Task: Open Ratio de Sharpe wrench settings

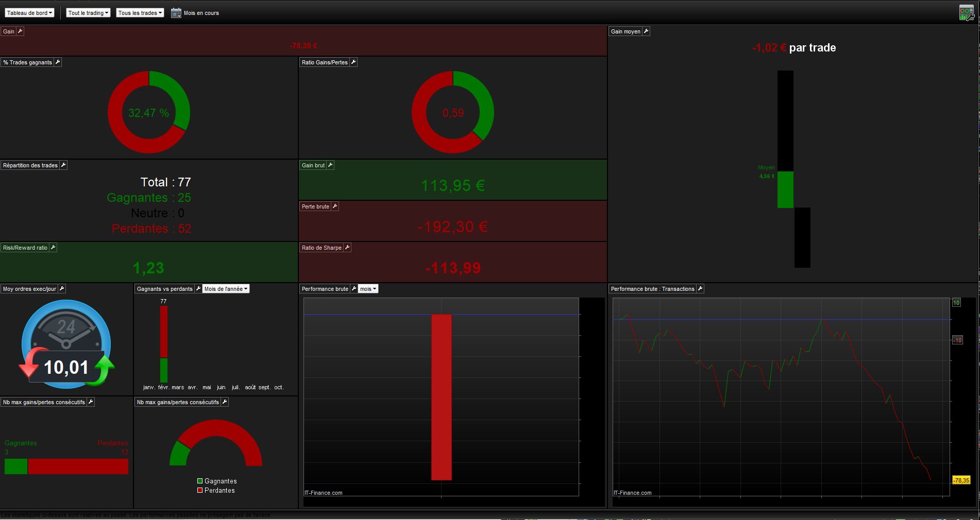Action: tap(347, 248)
